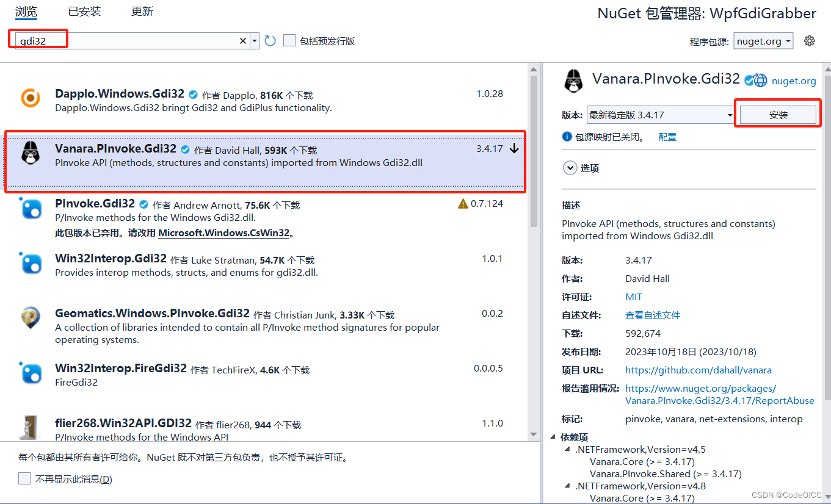
Task: Select the Win32Interop.FireGdi32 package title
Action: click(x=121, y=369)
